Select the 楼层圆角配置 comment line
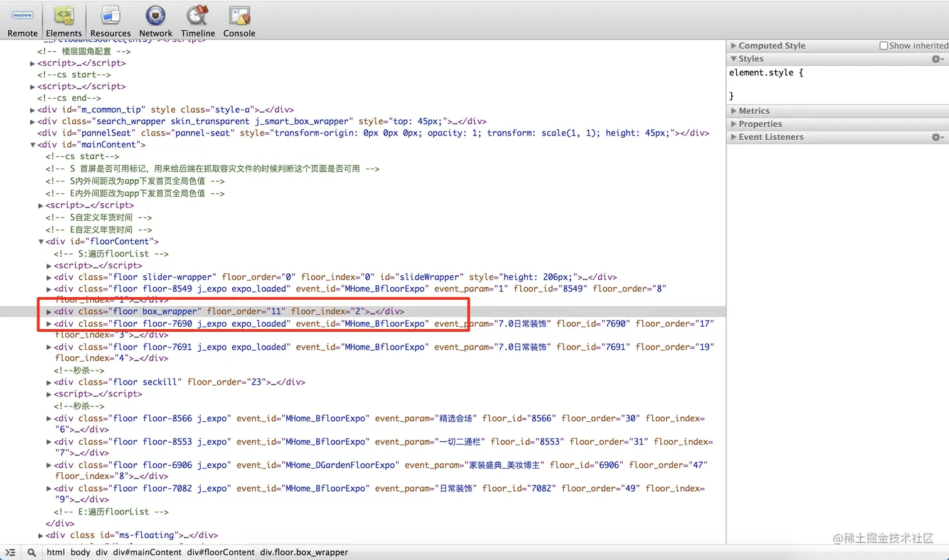949x560 pixels. point(84,51)
